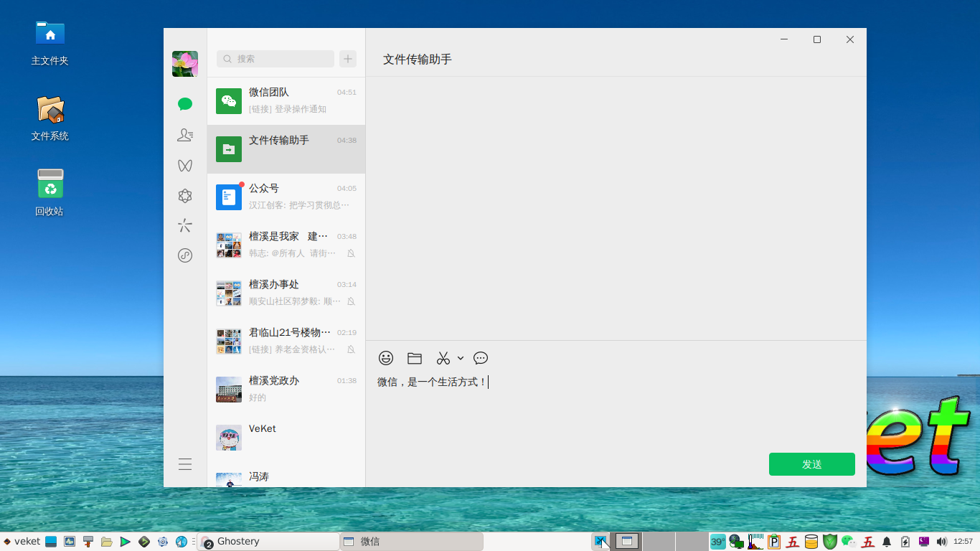Open 文件系统 desktop icon
980x551 pixels.
pyautogui.click(x=50, y=118)
